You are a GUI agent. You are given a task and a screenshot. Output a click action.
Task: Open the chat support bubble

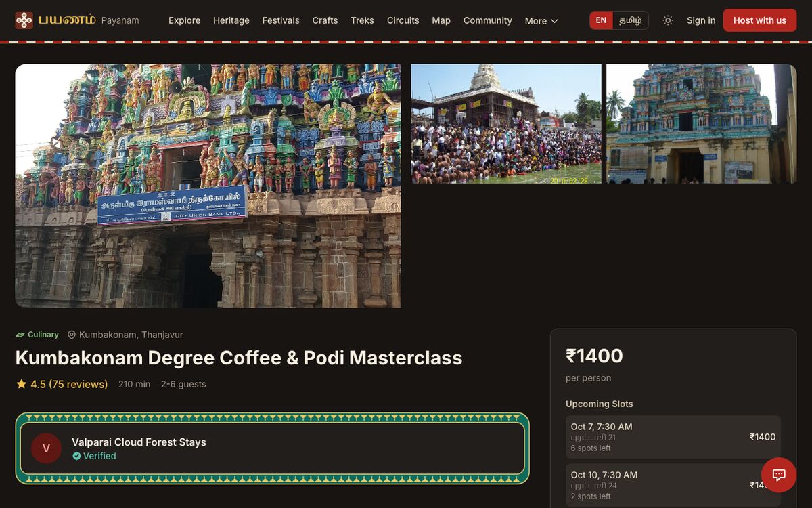point(779,475)
